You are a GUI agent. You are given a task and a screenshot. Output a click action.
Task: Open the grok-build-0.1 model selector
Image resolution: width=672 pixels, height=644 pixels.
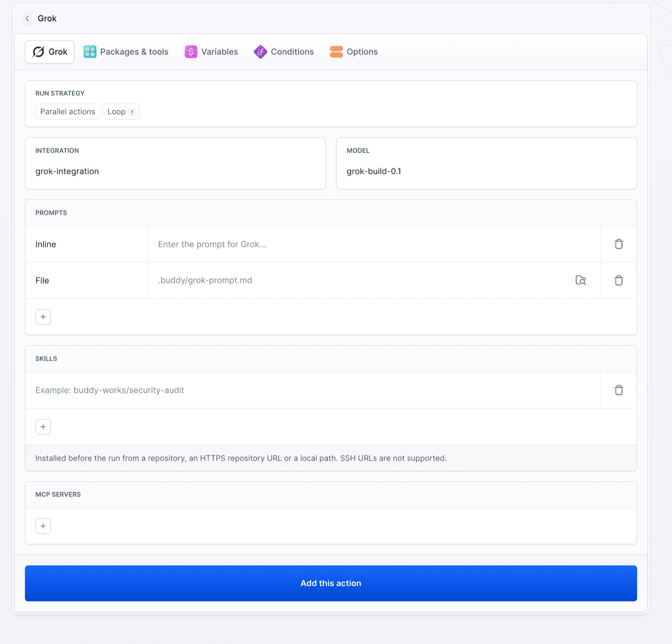pos(486,164)
